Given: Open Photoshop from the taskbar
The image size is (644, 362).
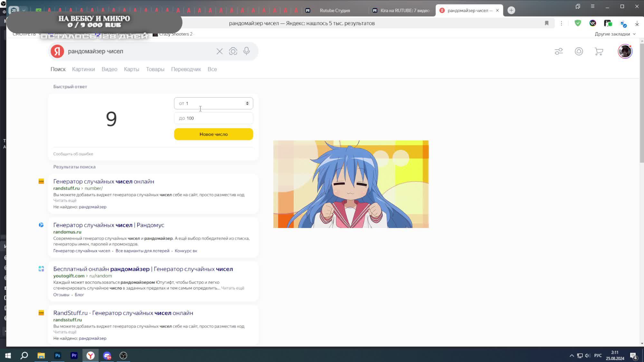Looking at the screenshot, I should 58,355.
